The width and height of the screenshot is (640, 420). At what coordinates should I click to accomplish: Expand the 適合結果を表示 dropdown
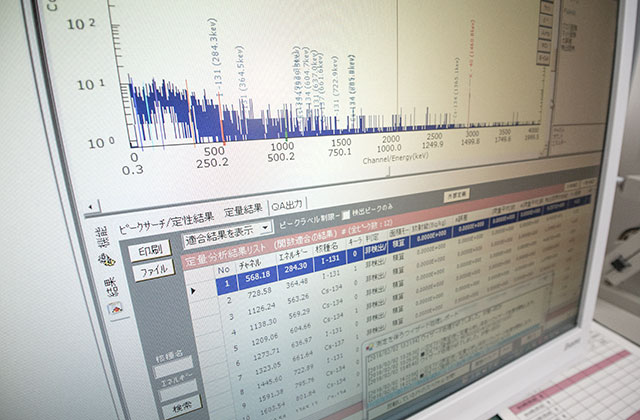pyautogui.click(x=264, y=228)
